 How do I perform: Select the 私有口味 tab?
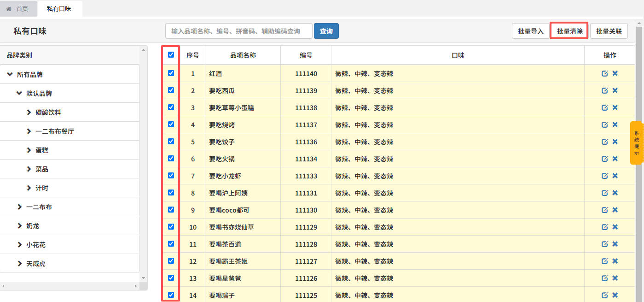[59, 9]
